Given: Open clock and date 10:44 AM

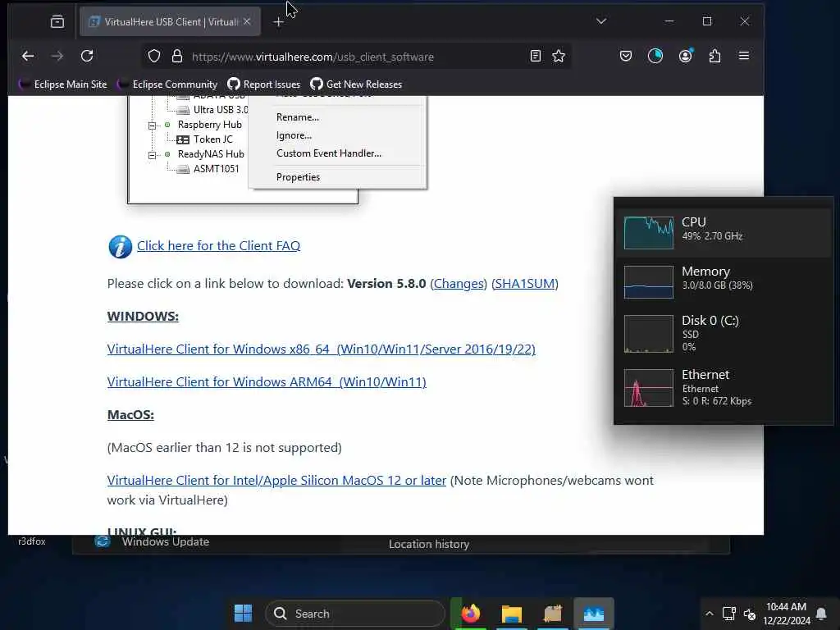Looking at the screenshot, I should click(x=787, y=614).
